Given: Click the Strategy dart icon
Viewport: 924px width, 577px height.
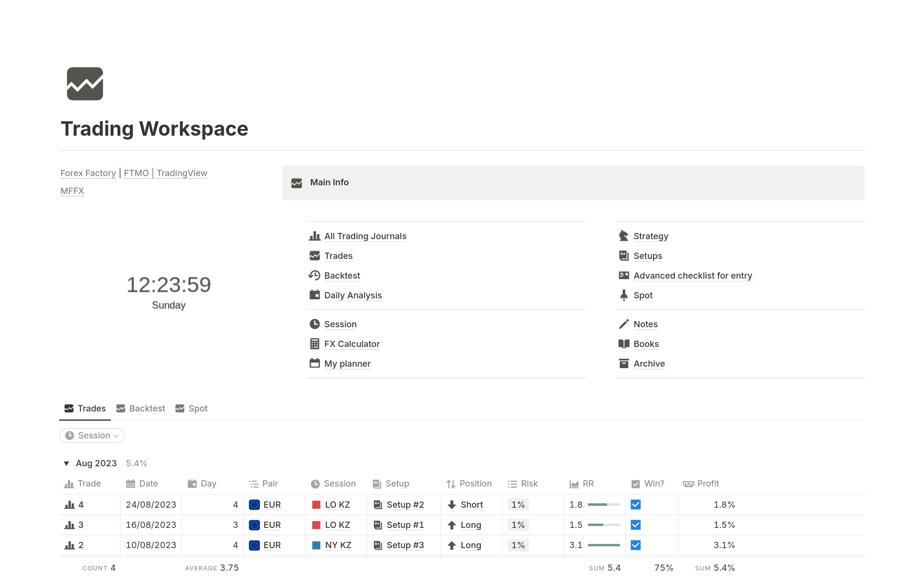Looking at the screenshot, I should tap(624, 236).
